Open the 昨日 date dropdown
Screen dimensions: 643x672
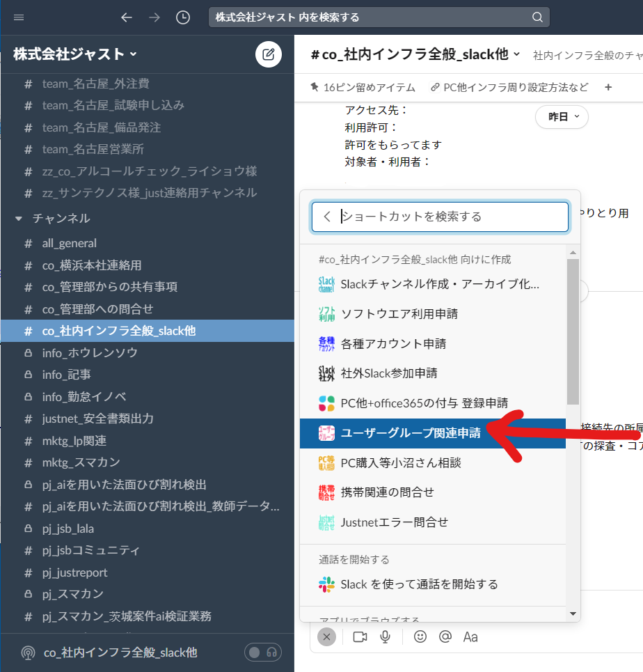[x=562, y=116]
